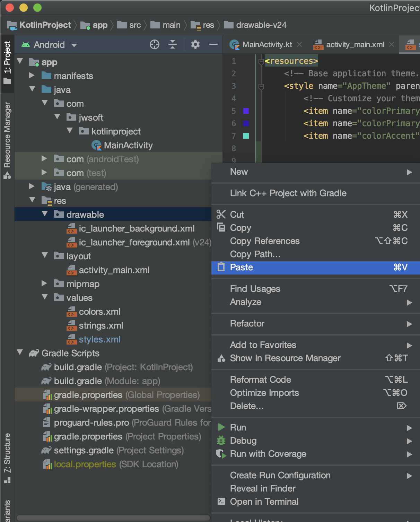Collapse the app module node
Viewport: 420px width, 522px height.
tap(20, 61)
